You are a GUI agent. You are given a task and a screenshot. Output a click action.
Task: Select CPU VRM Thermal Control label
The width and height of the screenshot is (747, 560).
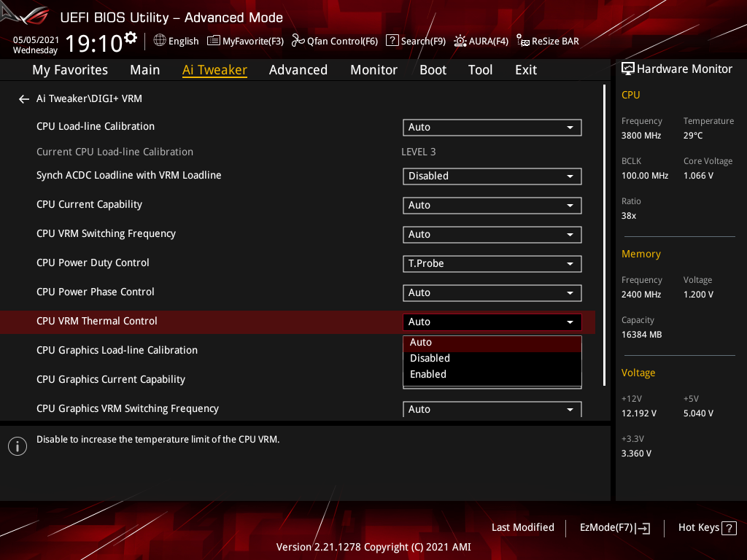tap(97, 321)
